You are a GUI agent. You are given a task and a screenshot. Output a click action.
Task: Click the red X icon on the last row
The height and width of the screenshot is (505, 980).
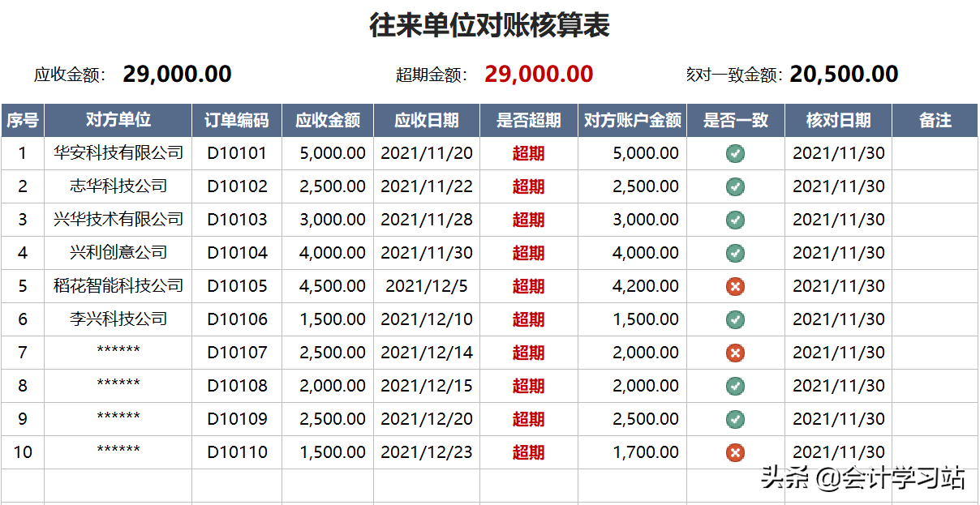(735, 452)
